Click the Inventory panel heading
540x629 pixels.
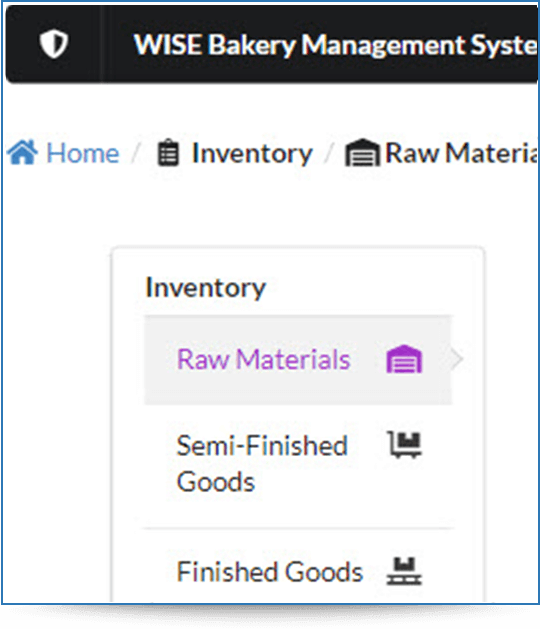205,288
